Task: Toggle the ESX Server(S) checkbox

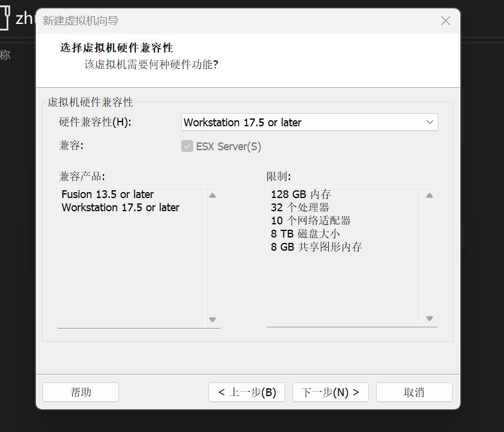Action: coord(187,147)
